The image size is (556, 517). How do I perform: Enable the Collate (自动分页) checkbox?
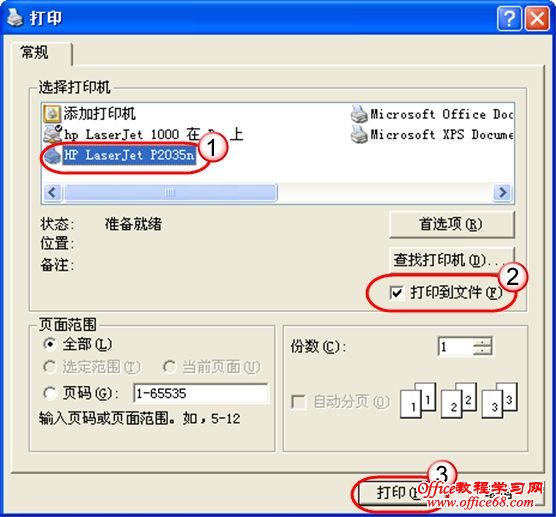(298, 402)
